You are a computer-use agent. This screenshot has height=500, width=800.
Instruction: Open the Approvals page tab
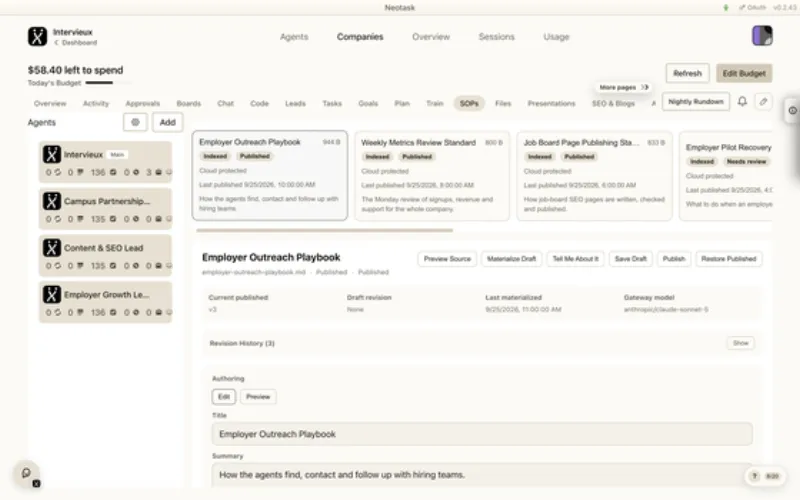(x=143, y=103)
